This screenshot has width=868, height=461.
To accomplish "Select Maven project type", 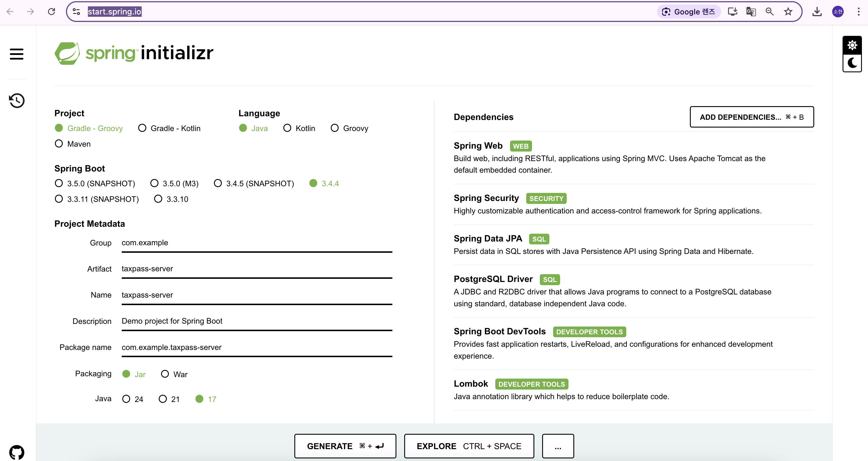I will coord(59,144).
